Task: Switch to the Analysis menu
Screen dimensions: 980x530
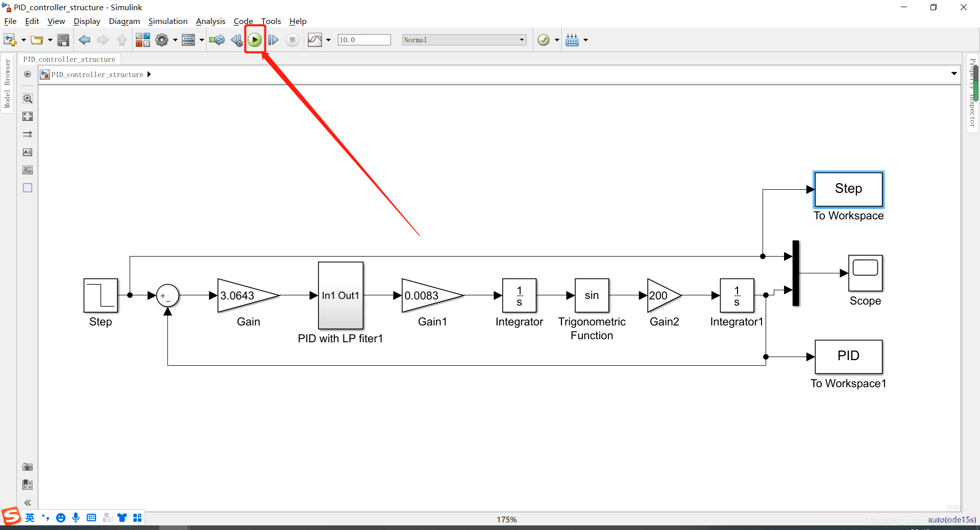Action: [x=210, y=21]
